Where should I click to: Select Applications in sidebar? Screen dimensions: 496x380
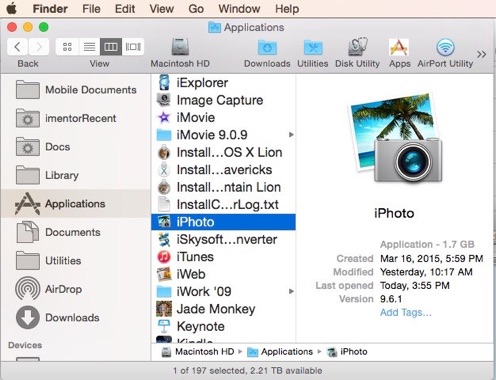(x=76, y=204)
